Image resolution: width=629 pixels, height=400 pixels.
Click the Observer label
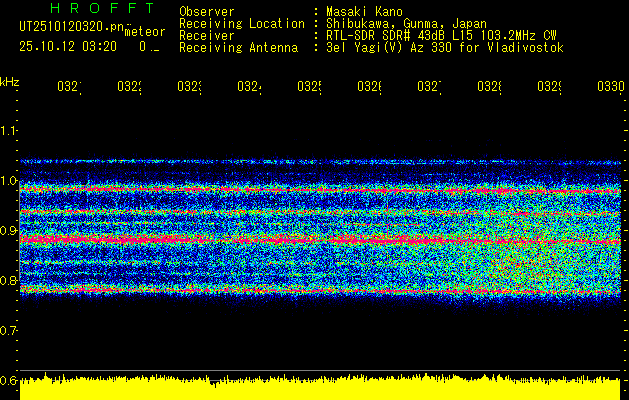point(207,12)
